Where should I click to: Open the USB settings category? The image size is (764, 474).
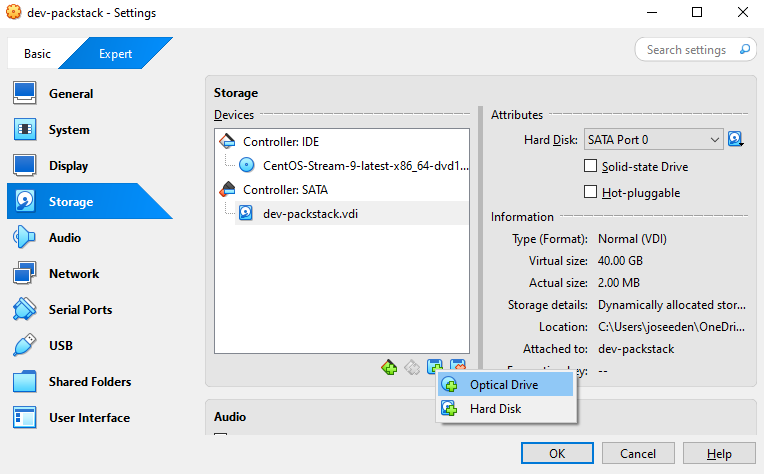coord(61,346)
